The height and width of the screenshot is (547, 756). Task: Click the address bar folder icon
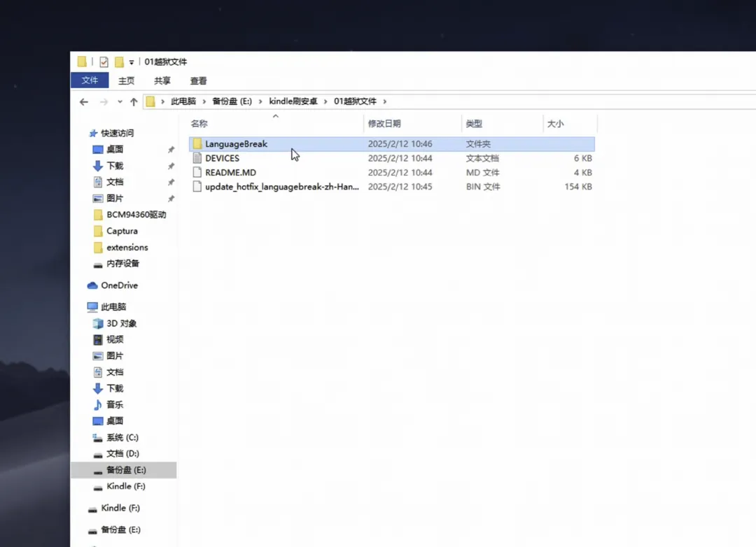(x=150, y=101)
